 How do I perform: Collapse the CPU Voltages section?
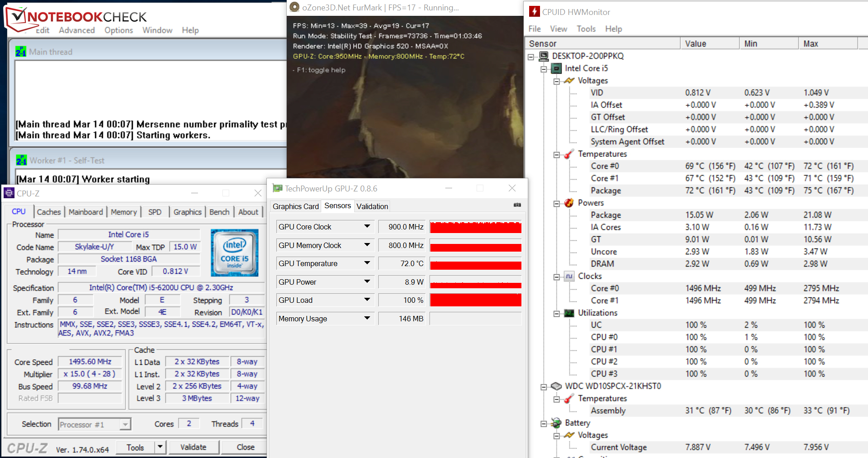(557, 81)
